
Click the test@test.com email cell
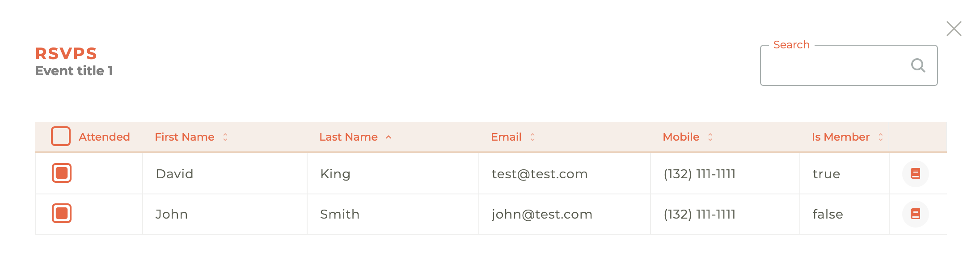coord(540,174)
